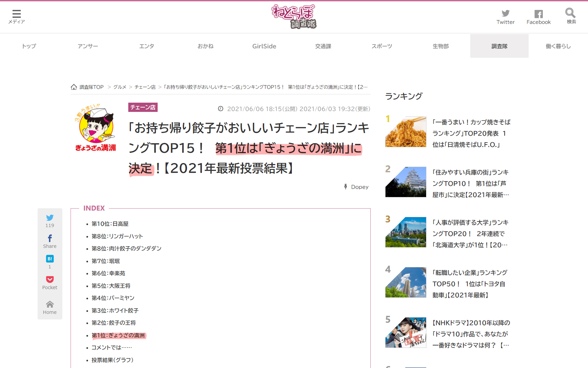Jump to 第7位:珉珉 in index
Image resolution: width=588 pixels, height=368 pixels.
click(x=106, y=261)
